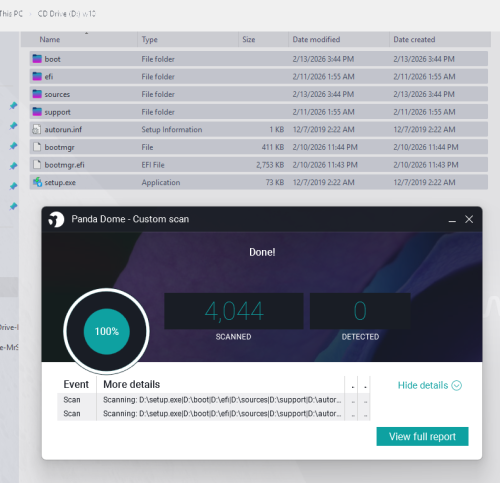The height and width of the screenshot is (483, 500).
Task: Click the 4,044 scanned counter
Action: click(x=234, y=311)
